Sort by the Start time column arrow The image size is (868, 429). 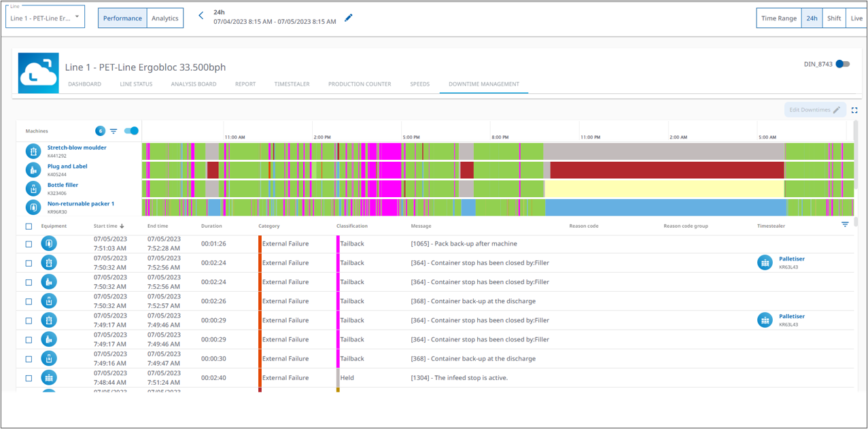pyautogui.click(x=122, y=226)
